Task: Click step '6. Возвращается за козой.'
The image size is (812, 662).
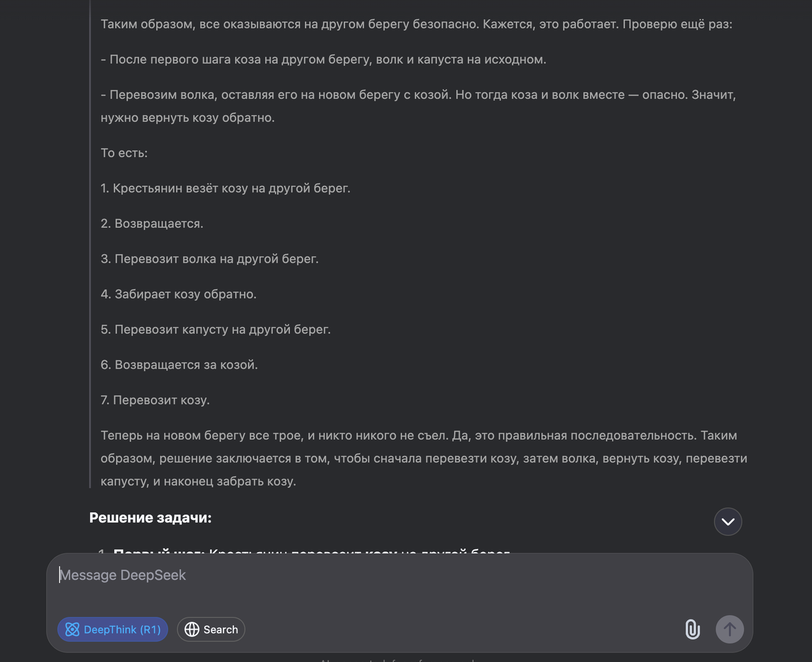Action: 179,365
